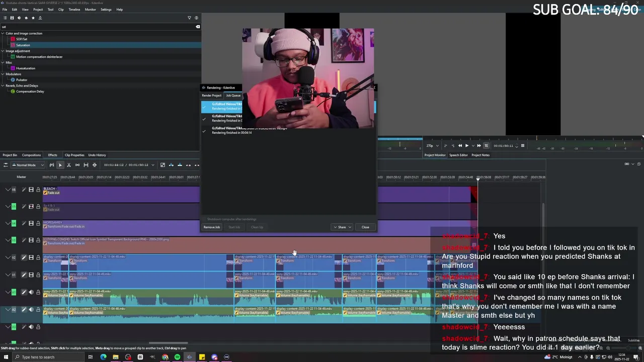
Task: Disable effects on track V3
Action: click(x=24, y=240)
